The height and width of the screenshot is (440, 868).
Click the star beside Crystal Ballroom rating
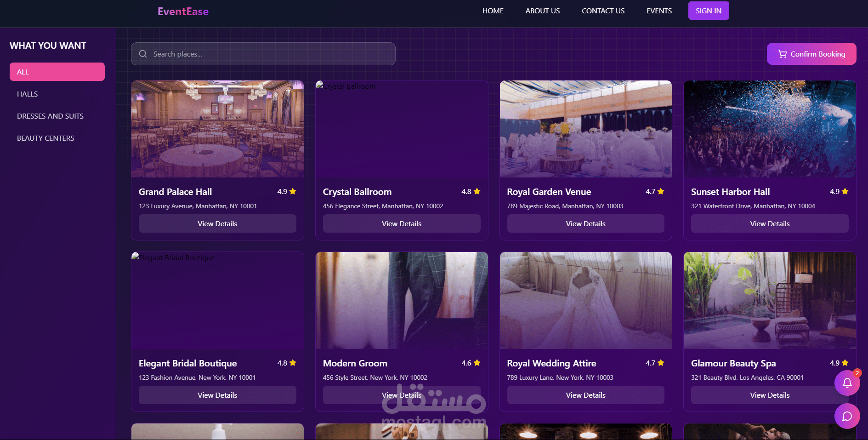click(477, 191)
